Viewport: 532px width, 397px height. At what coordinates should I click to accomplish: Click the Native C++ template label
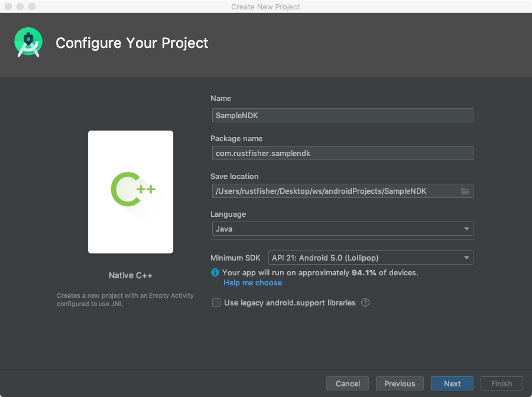(131, 275)
